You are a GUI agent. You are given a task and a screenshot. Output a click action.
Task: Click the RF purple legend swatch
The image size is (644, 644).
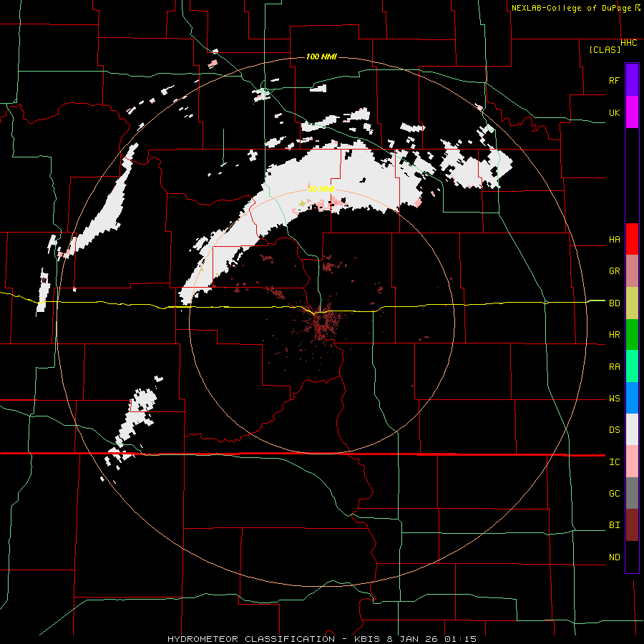[632, 80]
